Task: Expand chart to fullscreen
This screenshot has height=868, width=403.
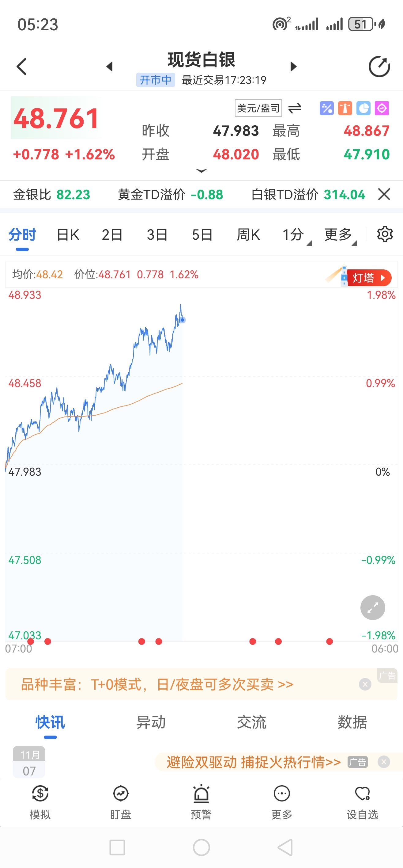Action: click(372, 607)
